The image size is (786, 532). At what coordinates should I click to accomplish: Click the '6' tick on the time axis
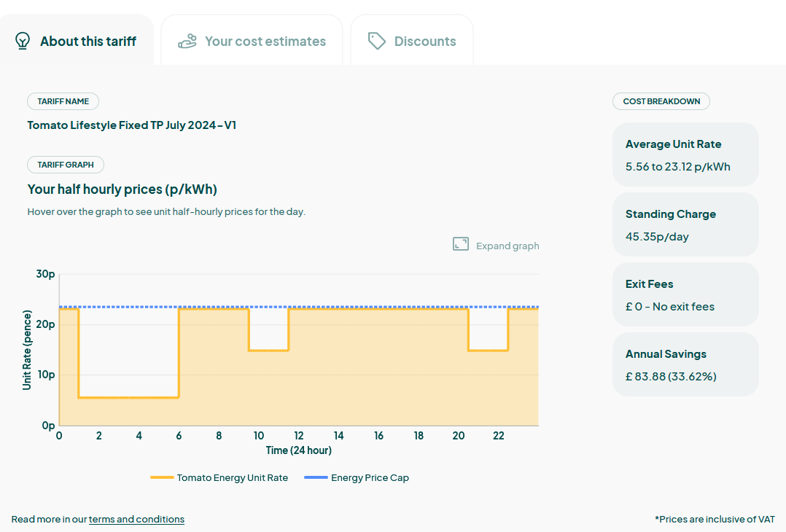coord(179,436)
